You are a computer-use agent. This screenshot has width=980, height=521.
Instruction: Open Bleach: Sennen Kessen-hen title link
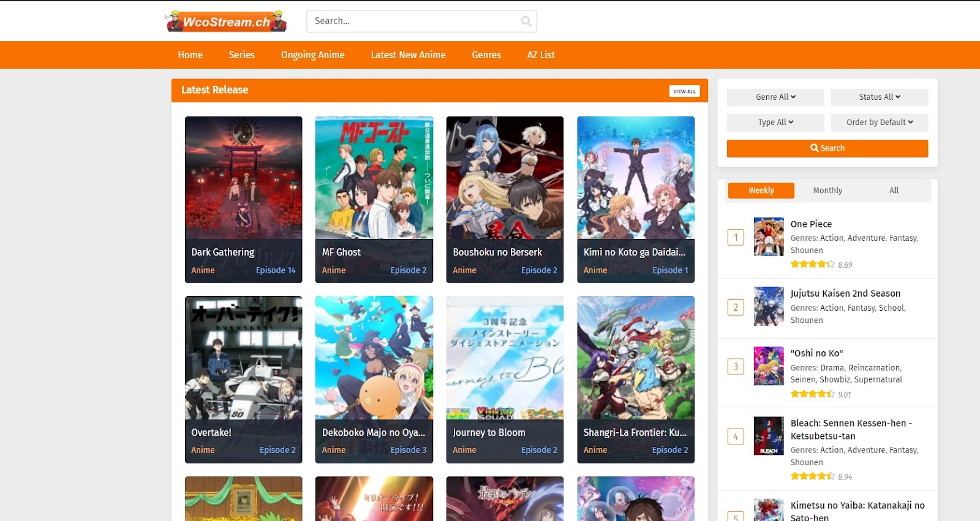click(x=851, y=430)
